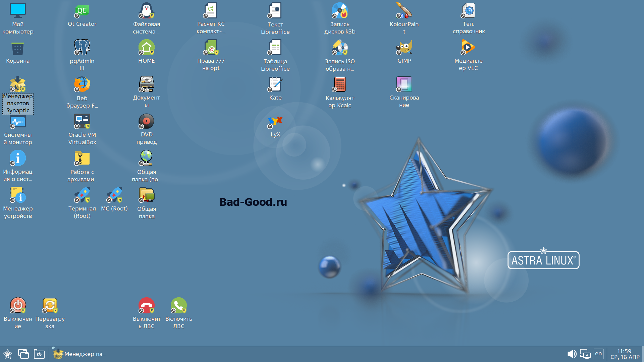Click the Выключение power icon
Screen dimensions: 644x362
18,306
